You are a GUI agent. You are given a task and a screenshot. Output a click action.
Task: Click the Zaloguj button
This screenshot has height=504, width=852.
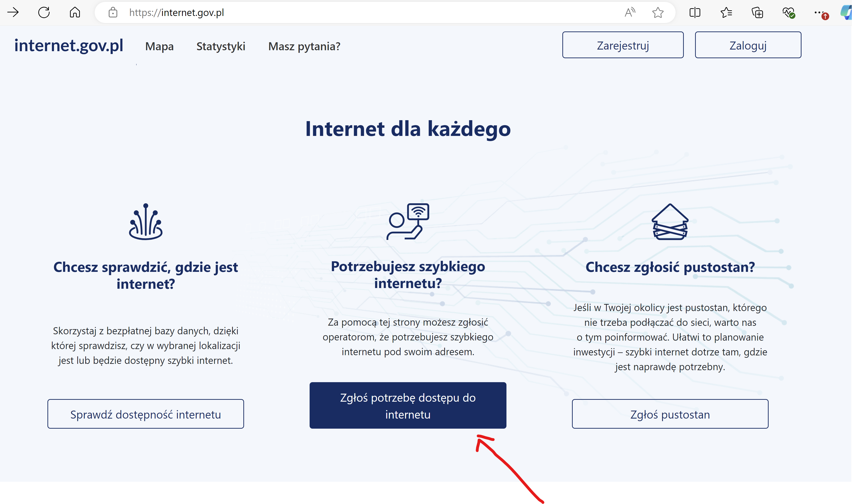click(x=748, y=45)
